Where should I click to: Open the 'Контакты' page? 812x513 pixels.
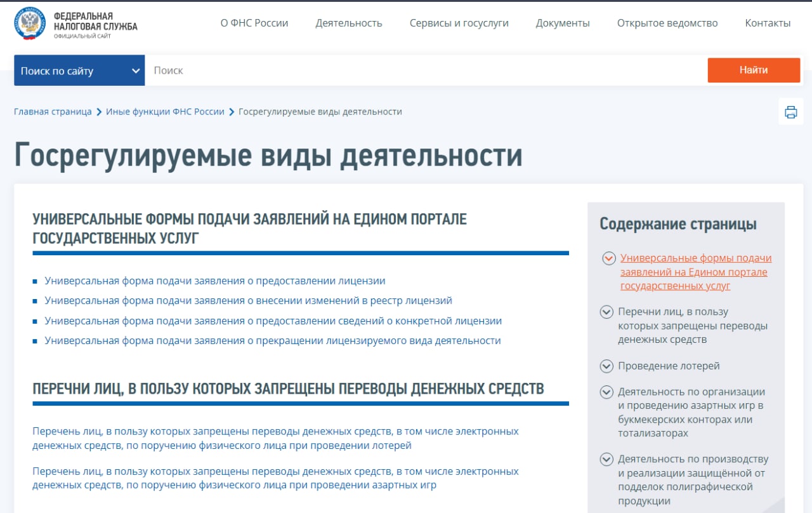click(768, 23)
